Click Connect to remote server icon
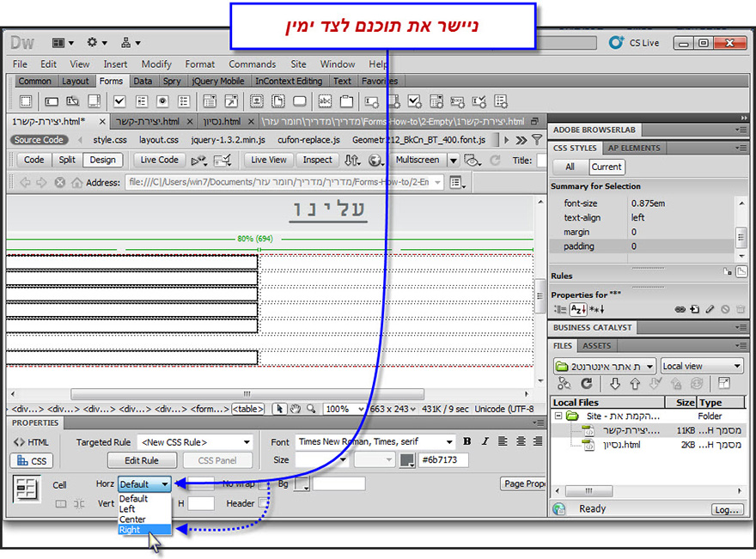The image size is (756, 559). pos(564,384)
